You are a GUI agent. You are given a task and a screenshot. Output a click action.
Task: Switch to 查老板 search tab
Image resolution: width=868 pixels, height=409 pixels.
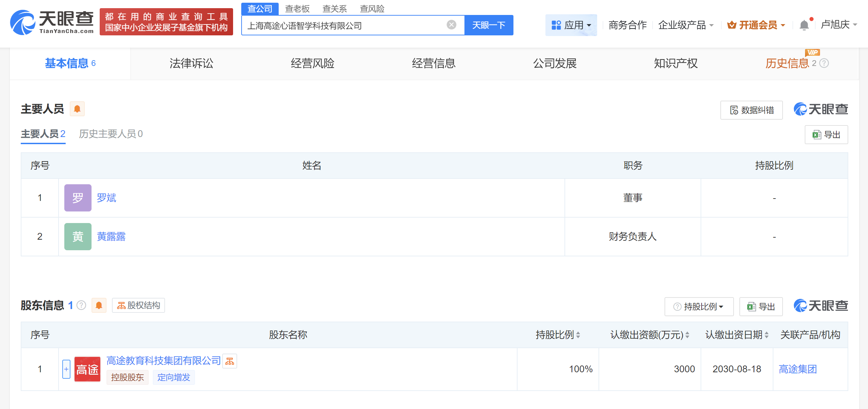(297, 8)
